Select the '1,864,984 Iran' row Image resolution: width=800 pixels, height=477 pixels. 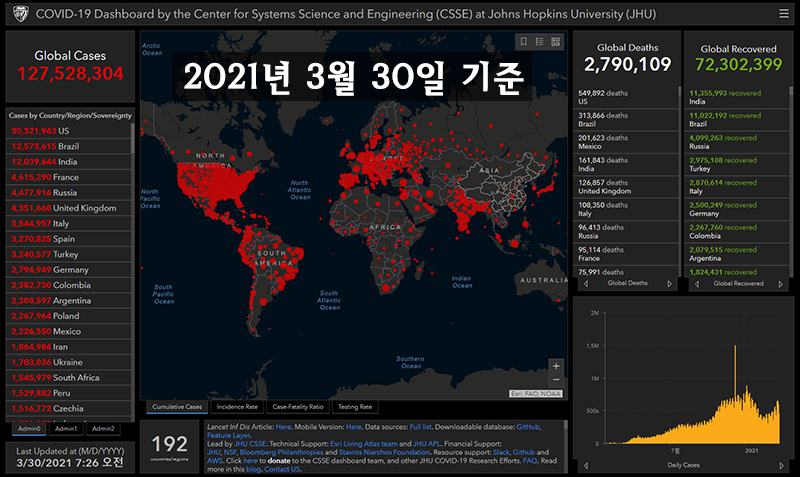click(69, 347)
